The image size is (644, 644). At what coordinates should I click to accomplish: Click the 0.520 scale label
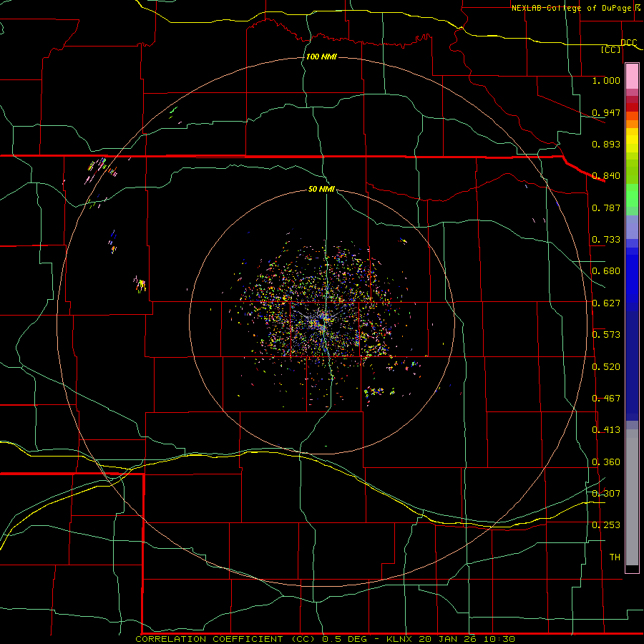pos(606,367)
